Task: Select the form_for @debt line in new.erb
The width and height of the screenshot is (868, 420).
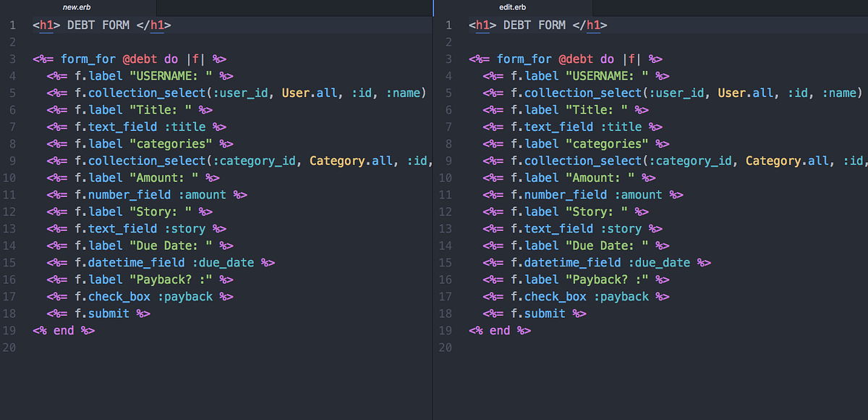Action: 130,59
